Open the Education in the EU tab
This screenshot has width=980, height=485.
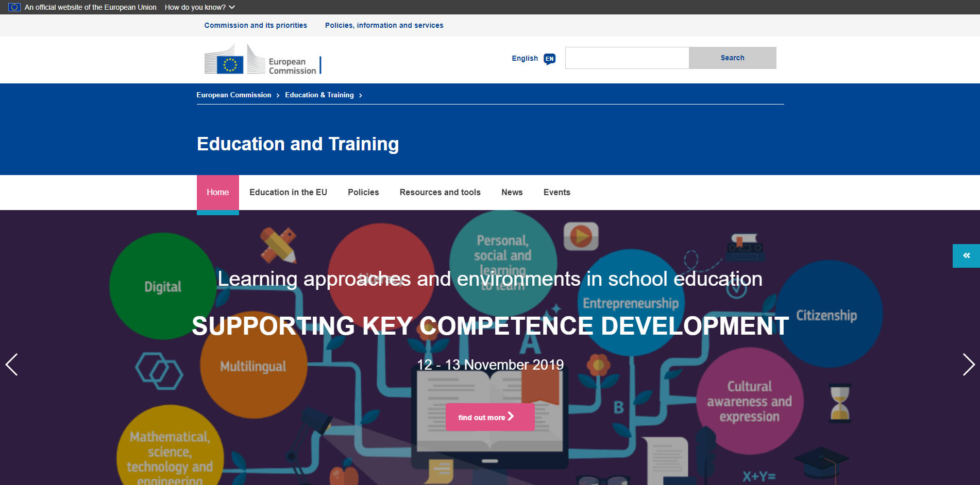click(x=288, y=192)
